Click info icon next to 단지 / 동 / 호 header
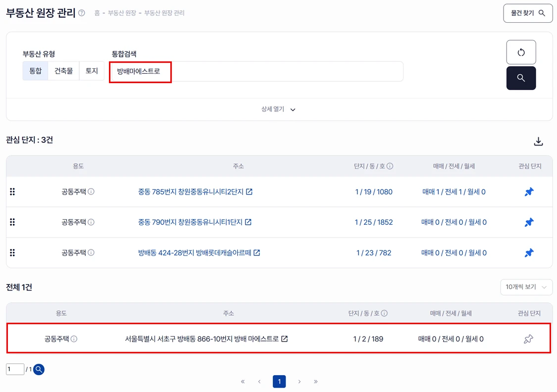The image size is (557, 392). pos(390,166)
